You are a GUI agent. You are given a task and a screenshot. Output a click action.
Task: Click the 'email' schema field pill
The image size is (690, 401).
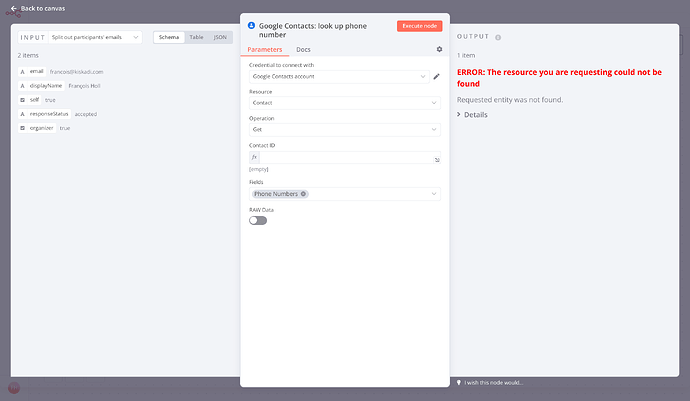(x=32, y=71)
